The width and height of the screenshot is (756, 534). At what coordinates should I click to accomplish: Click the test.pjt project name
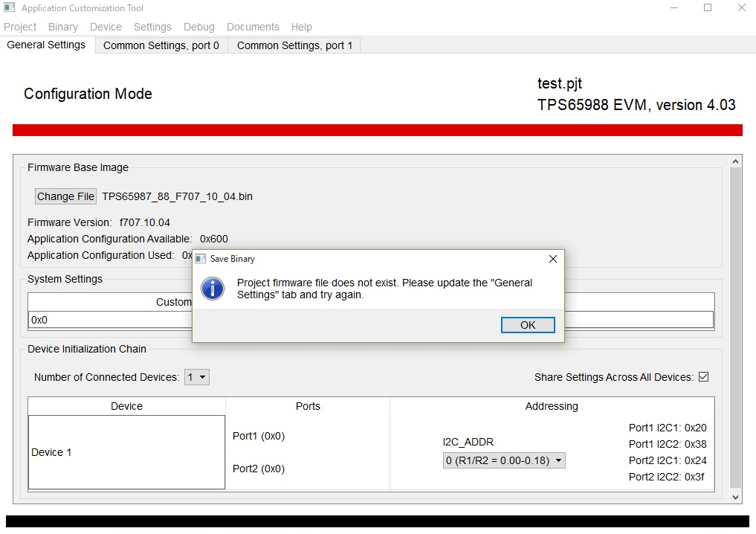[560, 83]
